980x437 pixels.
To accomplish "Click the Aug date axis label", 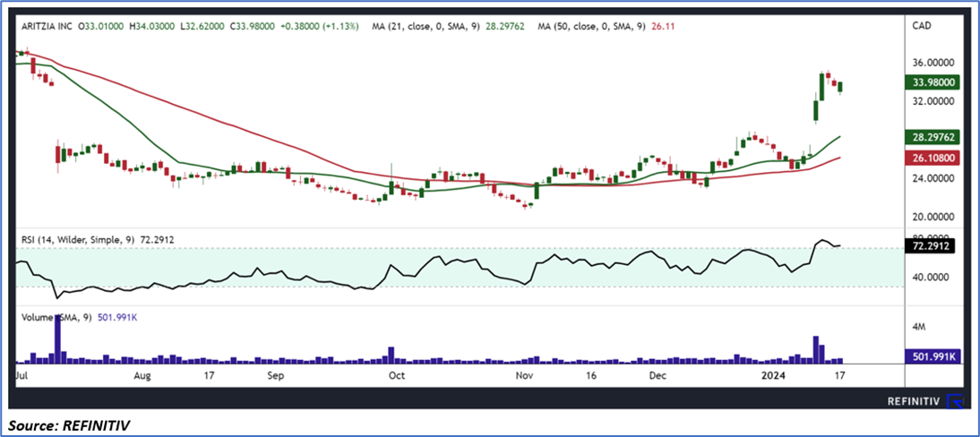I will coord(143,376).
